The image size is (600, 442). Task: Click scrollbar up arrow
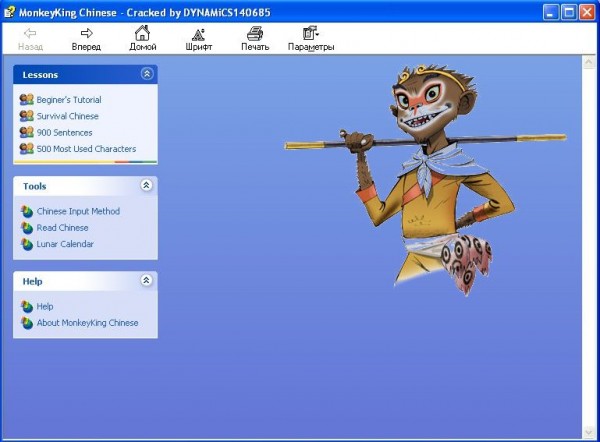[x=589, y=62]
